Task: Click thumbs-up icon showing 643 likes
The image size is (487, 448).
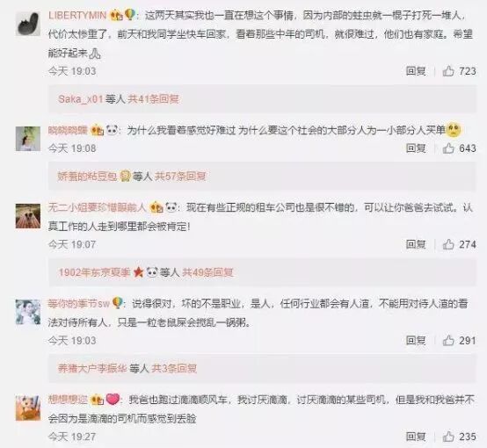Action: 448,148
